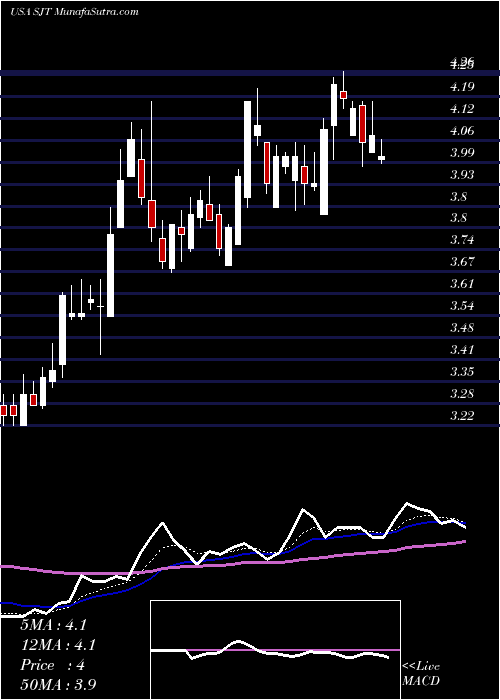The height and width of the screenshot is (700, 500).
Task: Select the 3.48 price axis label
Action: click(462, 328)
